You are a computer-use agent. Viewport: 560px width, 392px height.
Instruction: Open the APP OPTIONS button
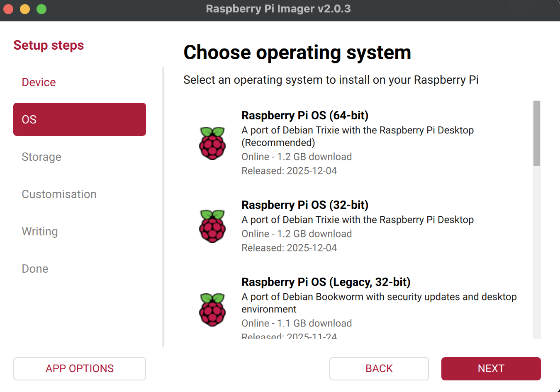tap(80, 368)
